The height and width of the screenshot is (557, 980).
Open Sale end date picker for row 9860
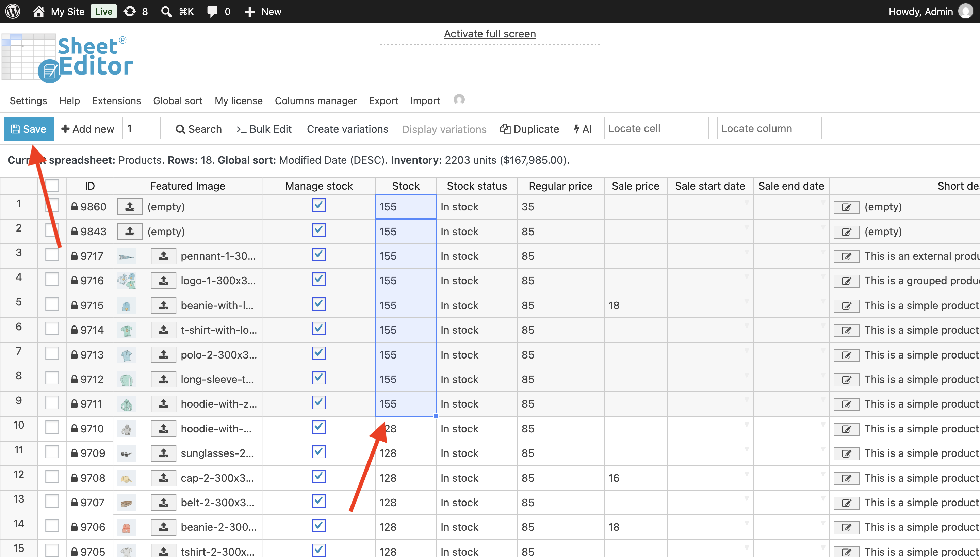pos(823,202)
